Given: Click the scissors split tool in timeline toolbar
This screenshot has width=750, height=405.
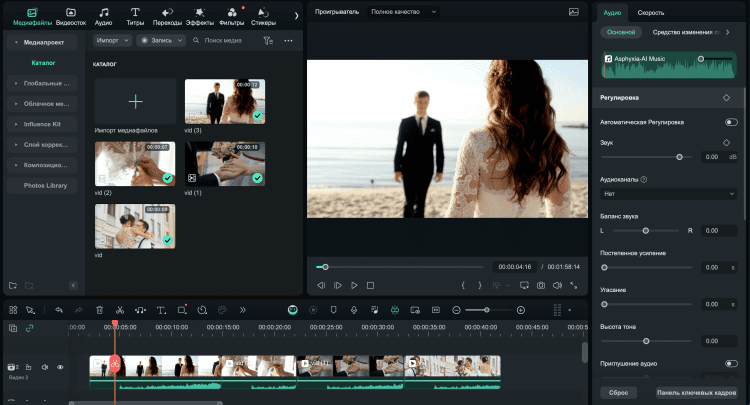Looking at the screenshot, I should pyautogui.click(x=120, y=310).
